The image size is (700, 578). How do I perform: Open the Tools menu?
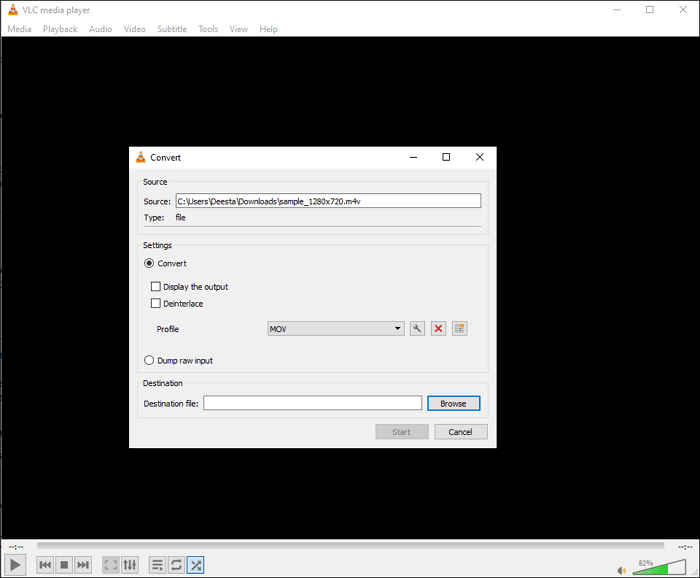[x=208, y=29]
